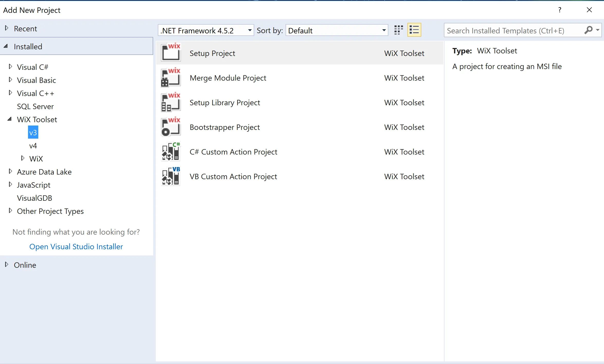The width and height of the screenshot is (604, 364).
Task: Expand the Recent section
Action: [7, 28]
